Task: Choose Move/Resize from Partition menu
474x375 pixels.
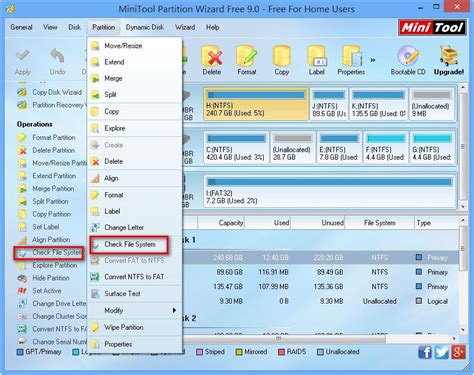Action: coord(135,46)
